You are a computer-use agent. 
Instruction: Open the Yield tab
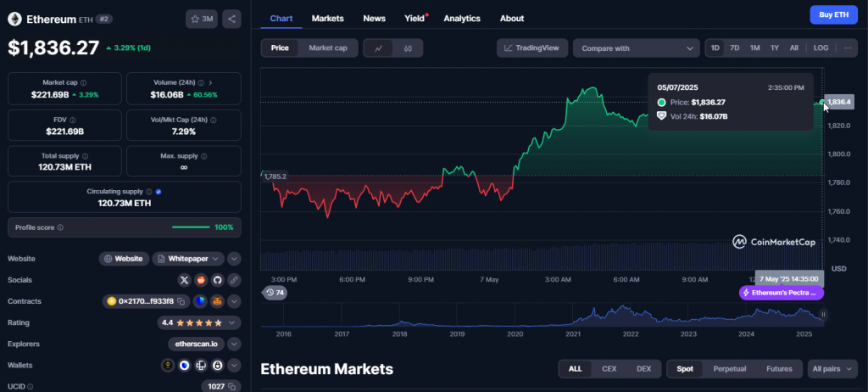tap(415, 19)
